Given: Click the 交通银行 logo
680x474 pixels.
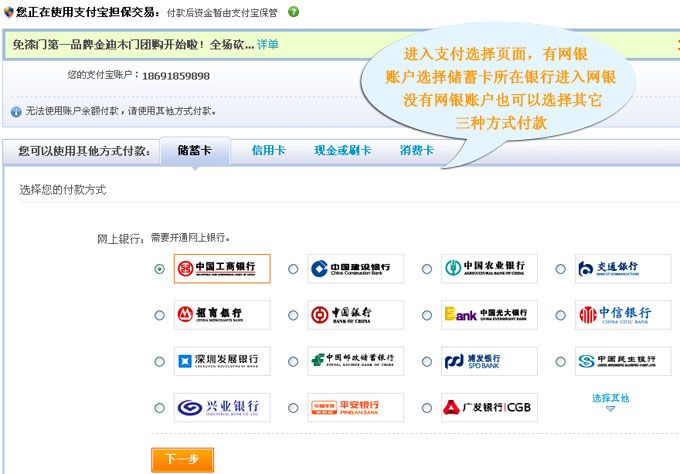Looking at the screenshot, I should click(x=623, y=269).
